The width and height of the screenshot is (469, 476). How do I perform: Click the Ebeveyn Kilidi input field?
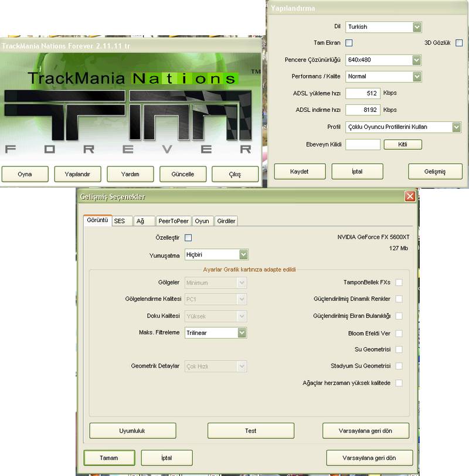coord(363,144)
